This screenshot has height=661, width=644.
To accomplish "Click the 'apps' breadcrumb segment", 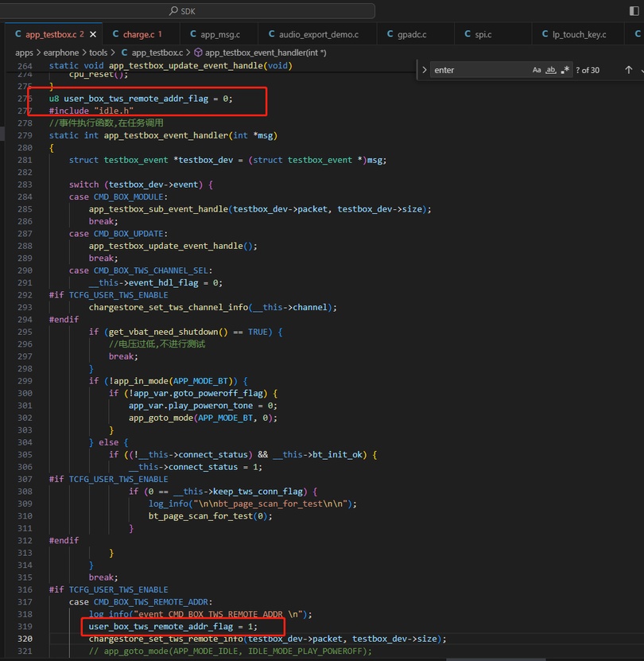I will [24, 52].
